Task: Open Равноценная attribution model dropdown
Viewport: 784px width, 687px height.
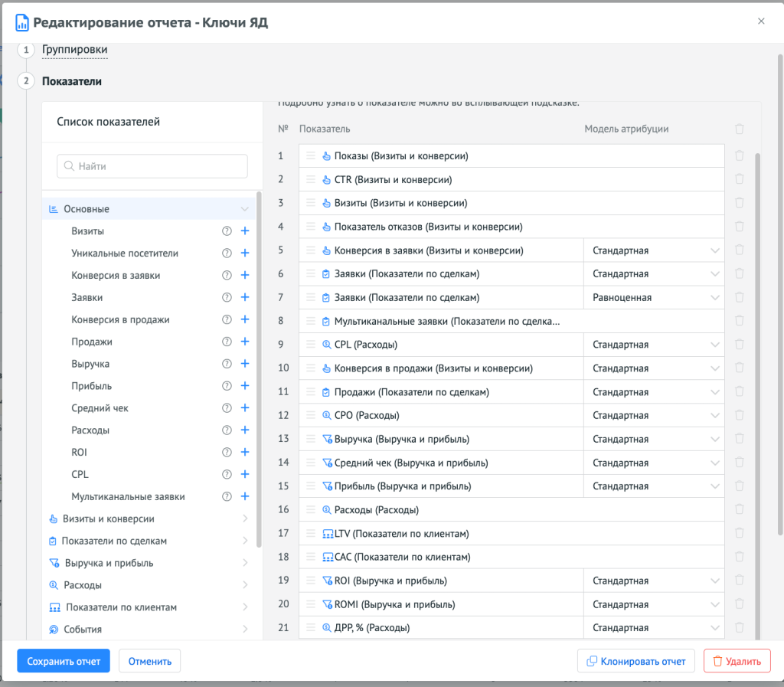Action: (656, 297)
